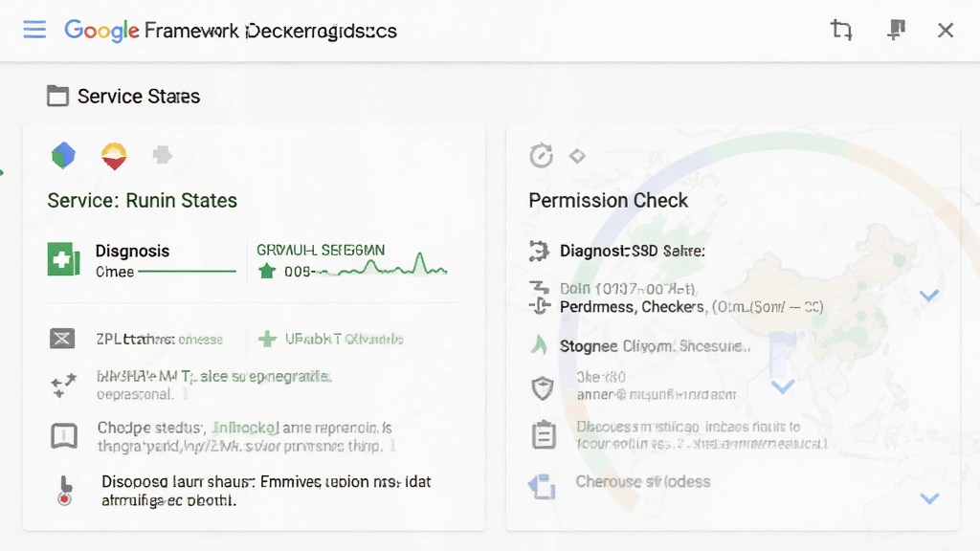Click the icon beside Perdmess, Checkers
The height and width of the screenshot is (551, 980).
pos(540,305)
